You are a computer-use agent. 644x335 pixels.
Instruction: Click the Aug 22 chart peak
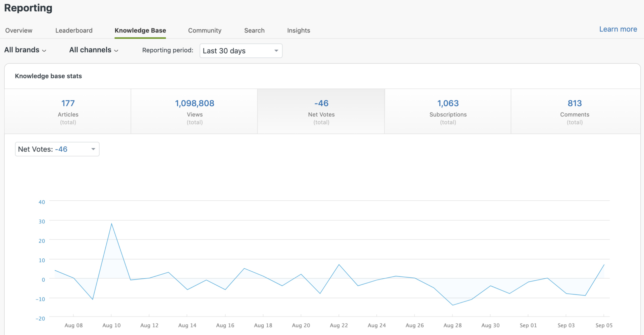[339, 265]
